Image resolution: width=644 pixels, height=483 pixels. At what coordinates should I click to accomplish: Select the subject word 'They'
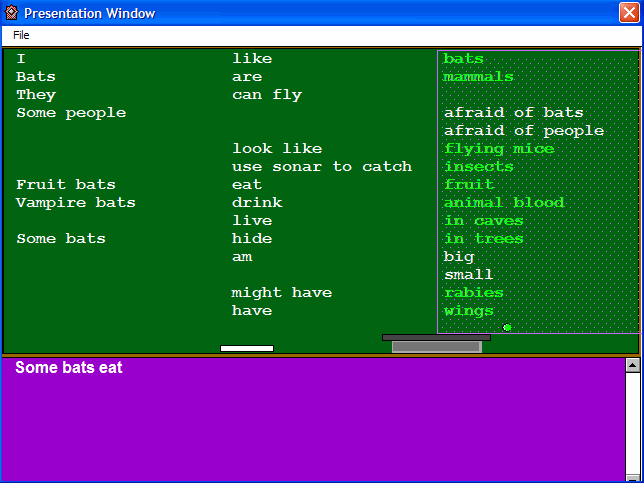36,95
